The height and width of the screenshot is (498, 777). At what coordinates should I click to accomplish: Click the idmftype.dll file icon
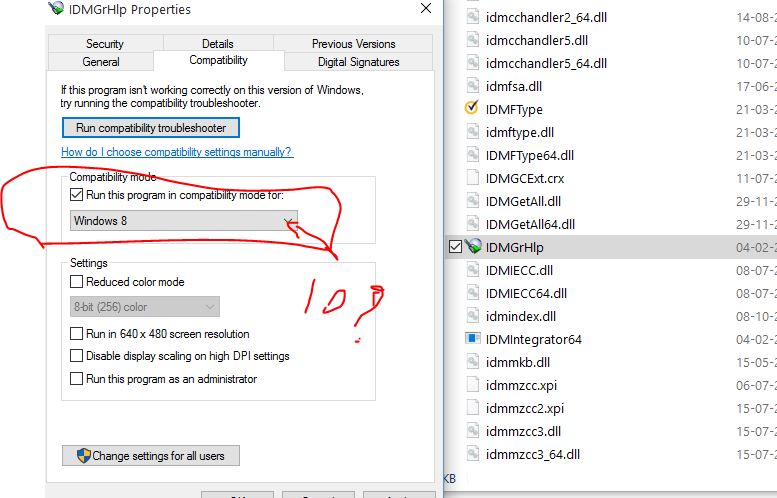coord(473,132)
